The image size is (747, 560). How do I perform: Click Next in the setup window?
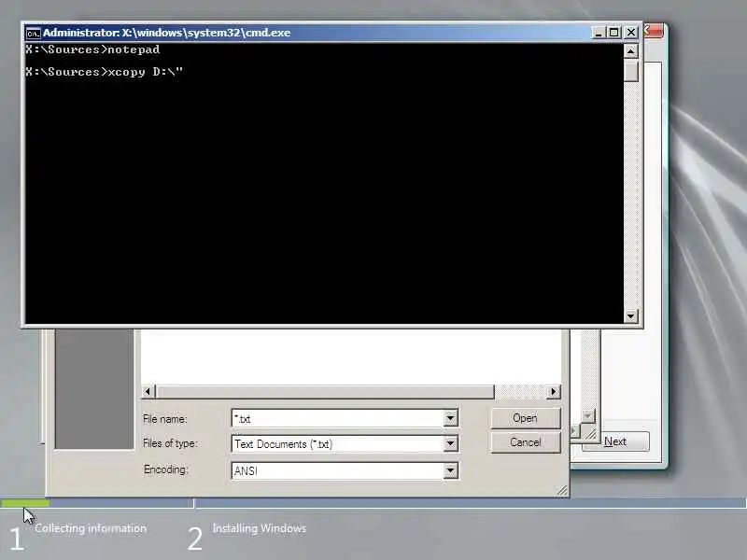(615, 441)
